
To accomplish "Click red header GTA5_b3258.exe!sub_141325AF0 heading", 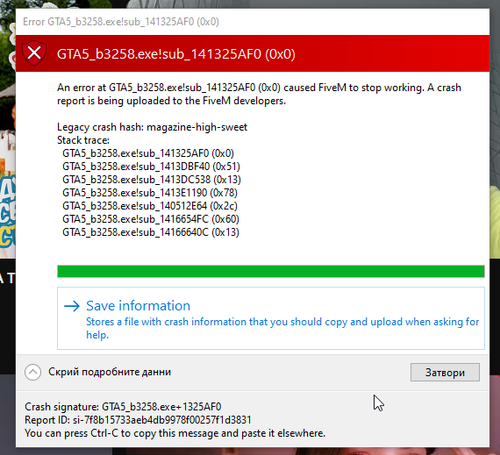I will (176, 54).
